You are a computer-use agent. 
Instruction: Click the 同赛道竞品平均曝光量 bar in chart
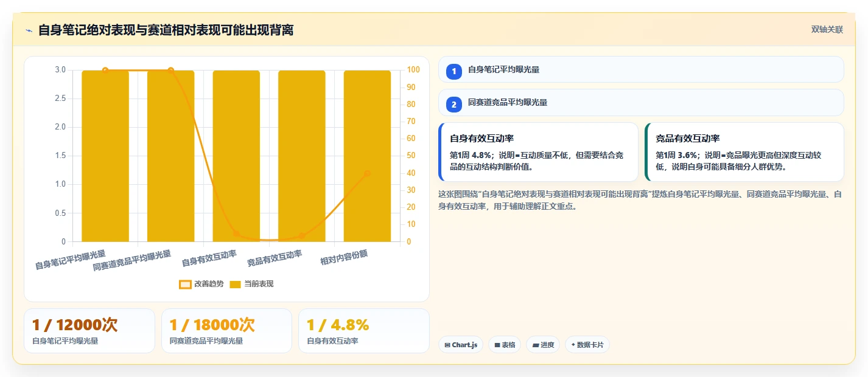[171, 156]
